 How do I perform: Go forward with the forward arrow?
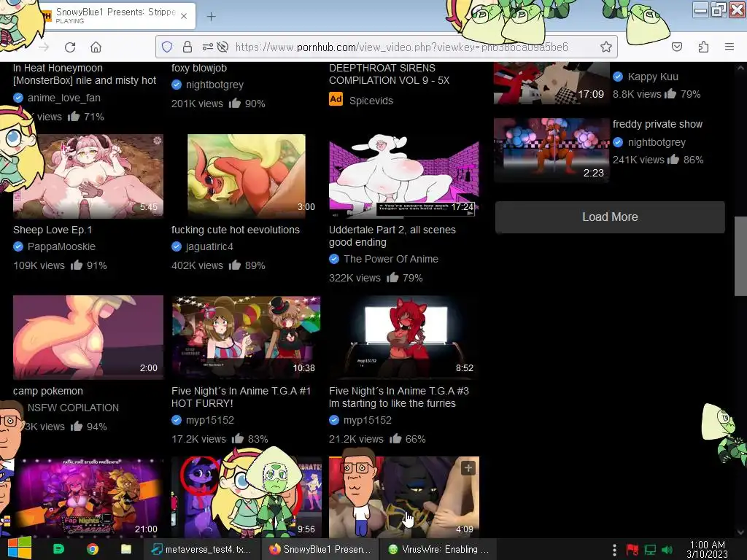pyautogui.click(x=44, y=47)
